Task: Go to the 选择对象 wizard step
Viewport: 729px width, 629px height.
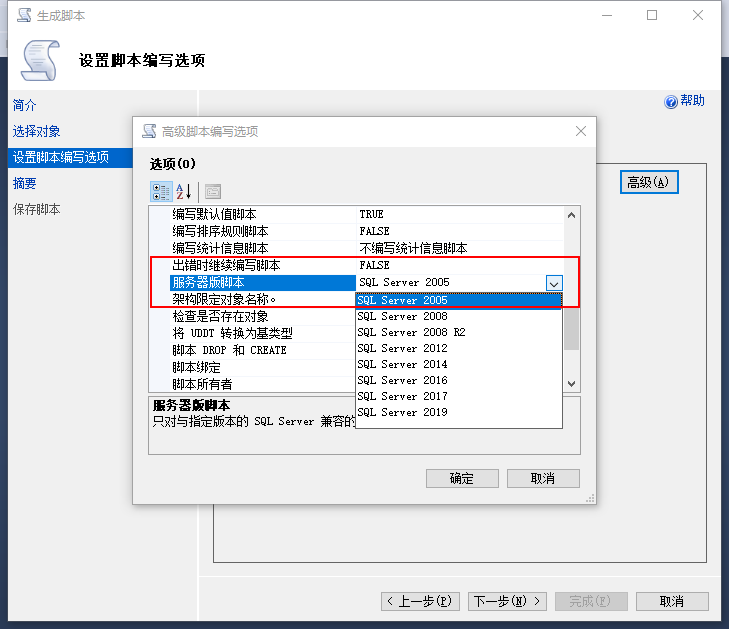Action: 37,131
